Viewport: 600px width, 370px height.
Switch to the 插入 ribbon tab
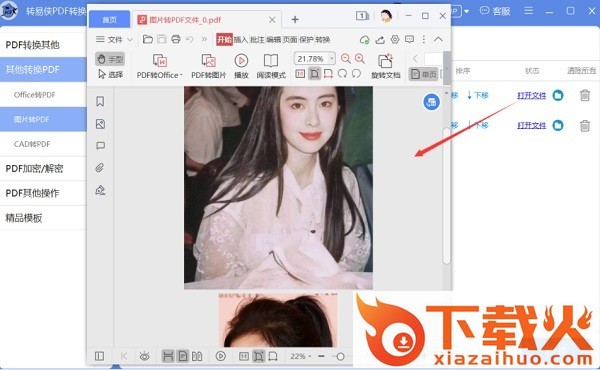point(241,39)
